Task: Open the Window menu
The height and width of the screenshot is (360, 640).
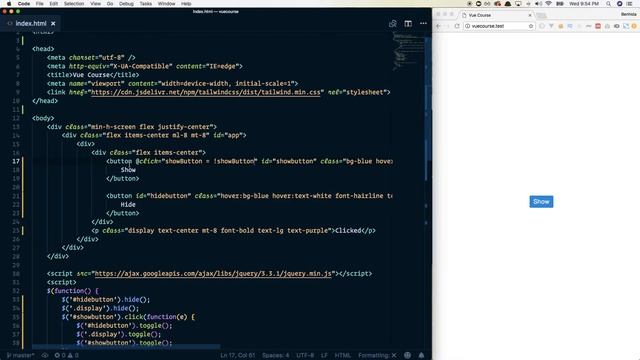Action: point(167,4)
